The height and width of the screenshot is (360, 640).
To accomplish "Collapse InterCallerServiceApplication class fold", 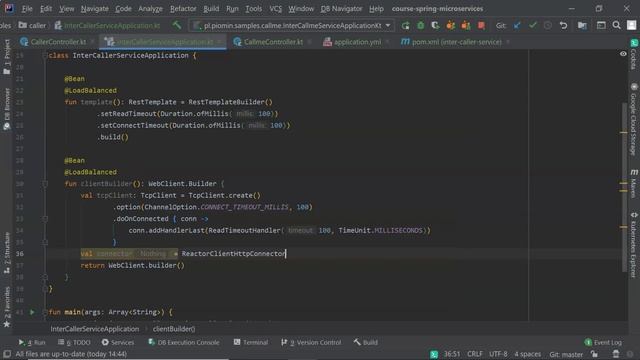I will [45, 56].
